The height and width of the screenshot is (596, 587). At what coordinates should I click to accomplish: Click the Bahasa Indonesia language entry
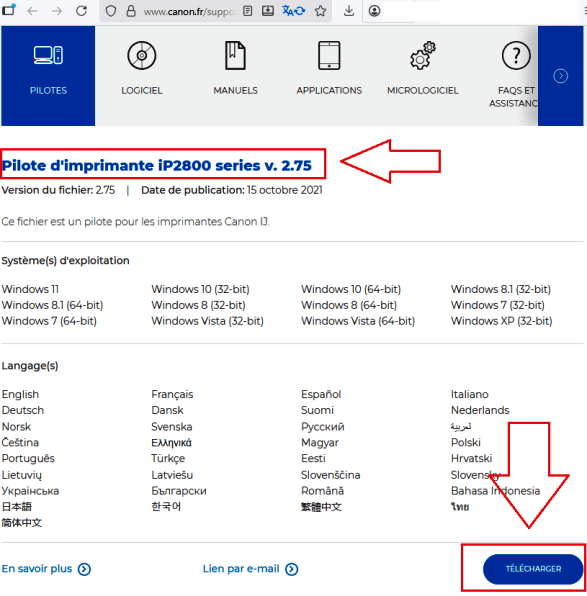point(495,491)
